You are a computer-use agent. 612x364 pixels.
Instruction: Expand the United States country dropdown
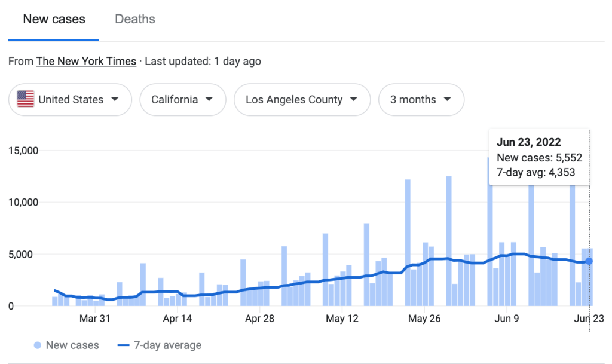(x=70, y=100)
